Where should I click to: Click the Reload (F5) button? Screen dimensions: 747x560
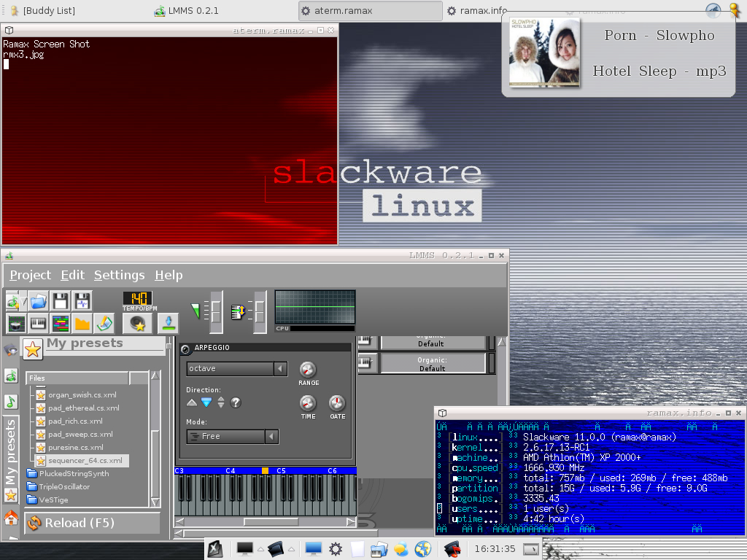93,523
